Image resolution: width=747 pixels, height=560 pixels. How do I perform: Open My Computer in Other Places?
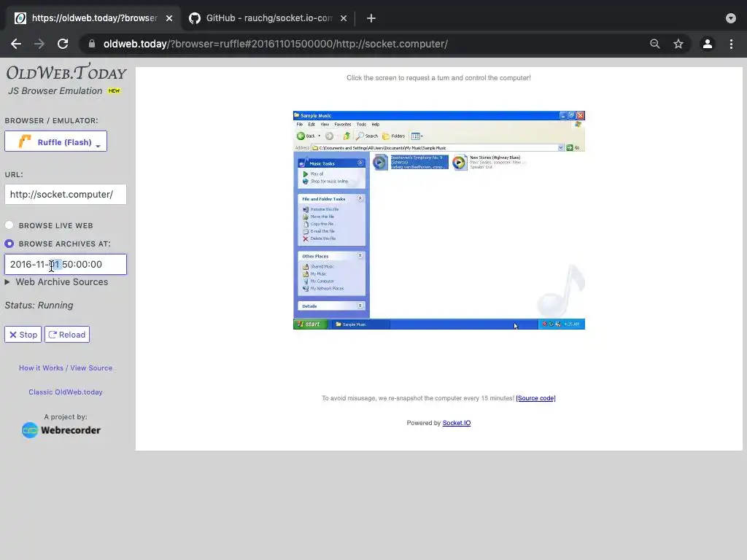[x=317, y=281]
